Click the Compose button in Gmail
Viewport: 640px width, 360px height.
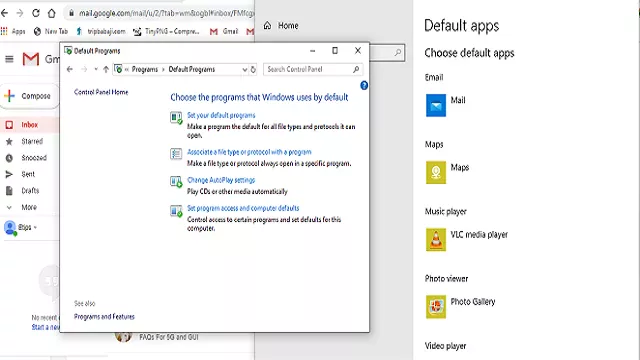(29, 96)
